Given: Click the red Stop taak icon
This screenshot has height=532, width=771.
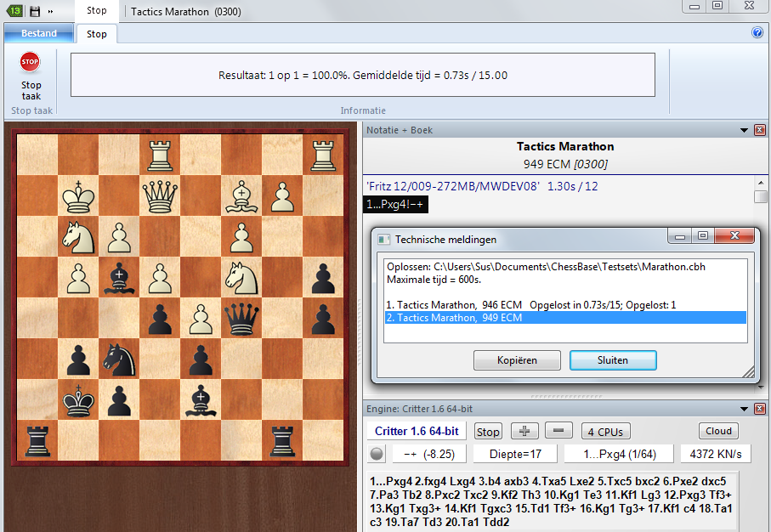Looking at the screenshot, I should click(x=30, y=63).
